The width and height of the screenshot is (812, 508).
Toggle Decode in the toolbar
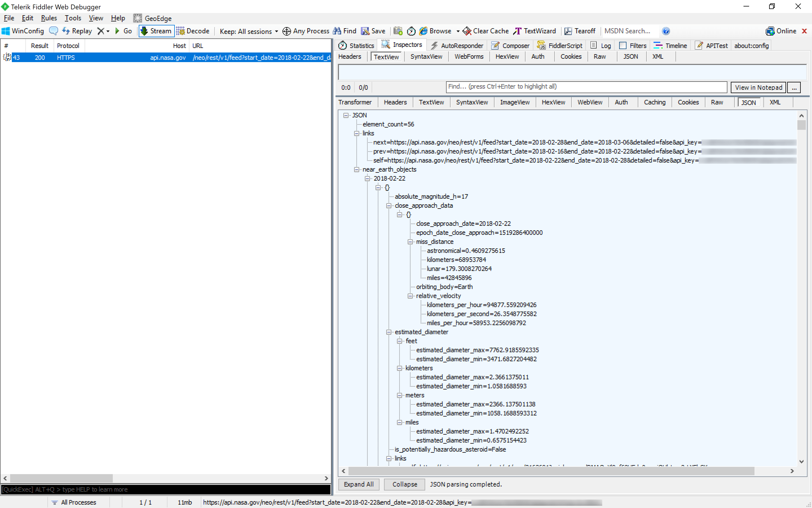pos(193,31)
